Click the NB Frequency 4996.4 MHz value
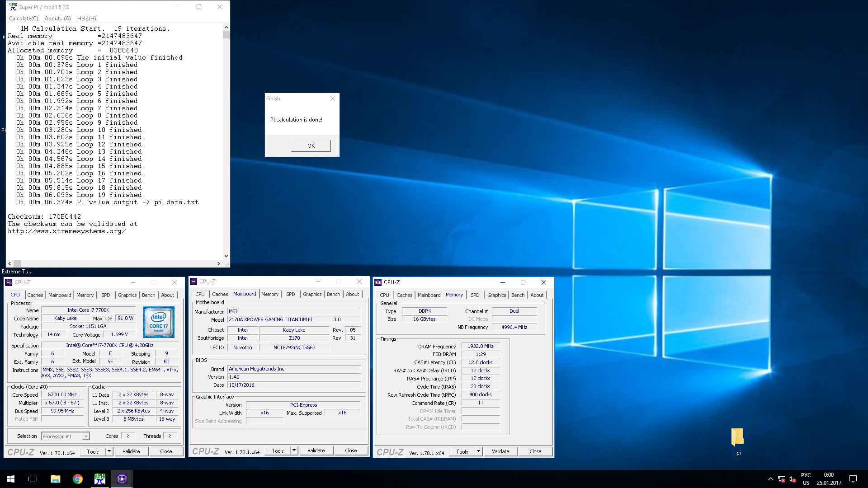 pyautogui.click(x=514, y=327)
